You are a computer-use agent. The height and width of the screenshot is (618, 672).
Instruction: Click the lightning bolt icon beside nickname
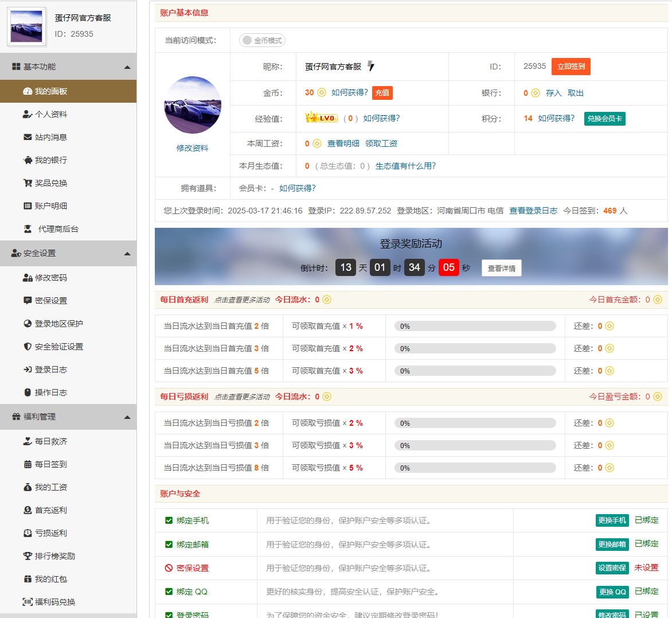tap(371, 67)
